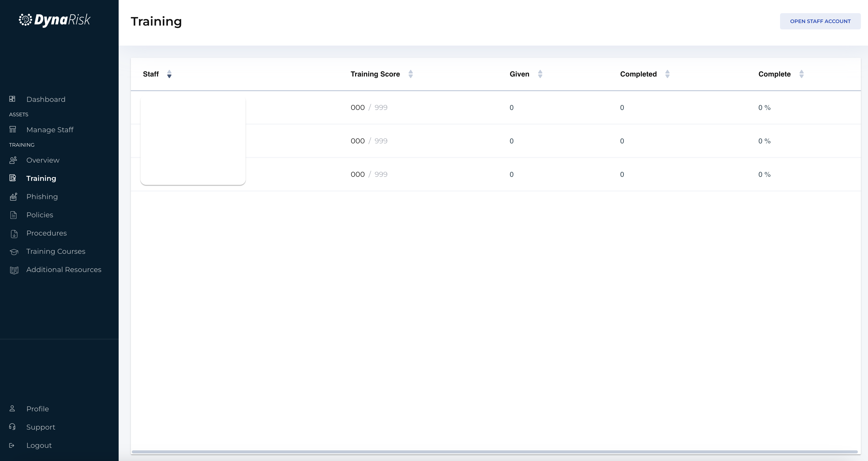Sort by Given column arrows
Screen dimensions: 868x461
[x=540, y=74]
